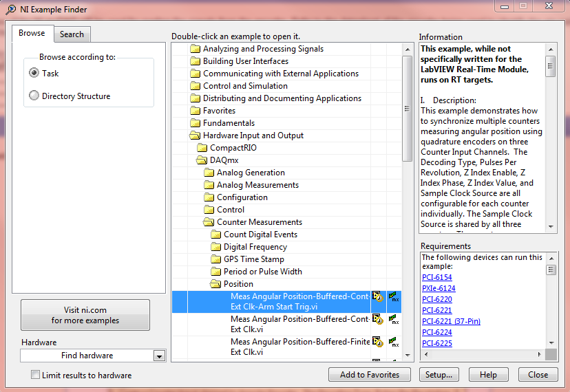Open the PCI-6224 device link

437,332
